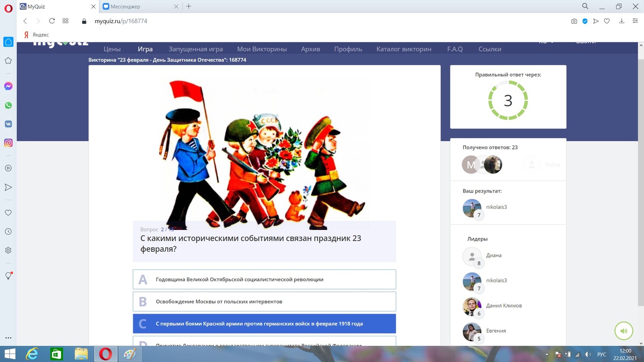Screen dimensions: 644x362
Task: Open the speed dial grid icon
Action: tap(65, 21)
